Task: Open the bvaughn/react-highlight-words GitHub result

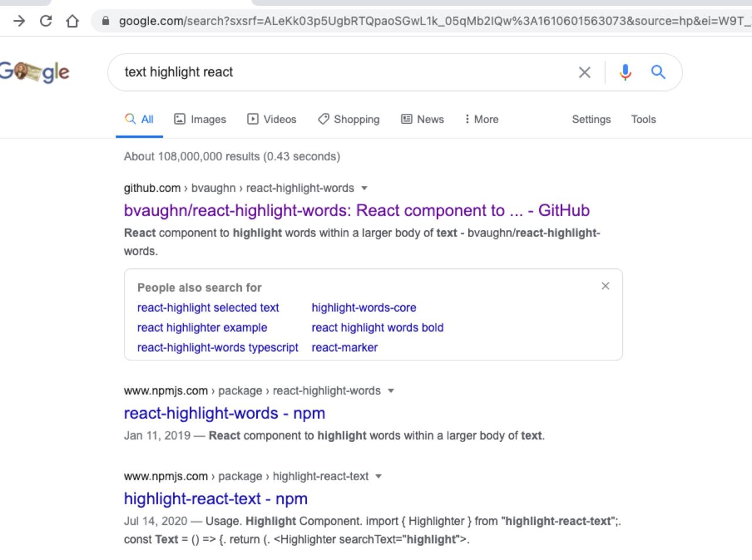Action: coord(357,210)
